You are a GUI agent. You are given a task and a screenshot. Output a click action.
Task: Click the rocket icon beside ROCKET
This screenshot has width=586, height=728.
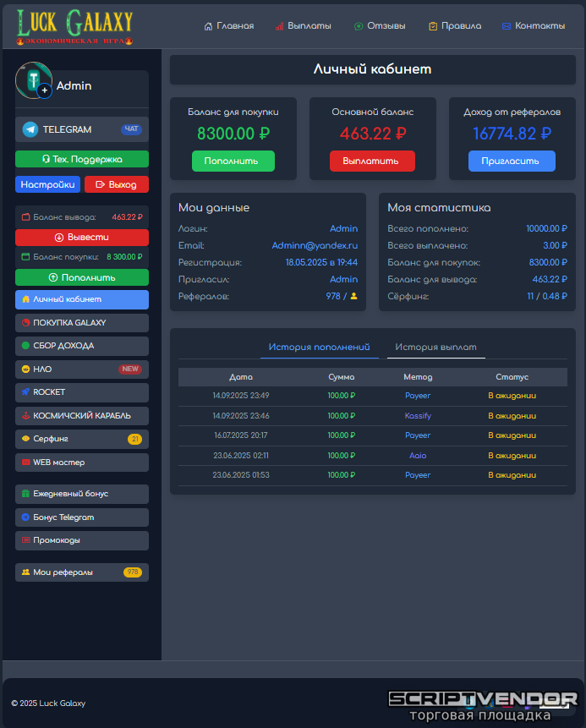coord(25,392)
